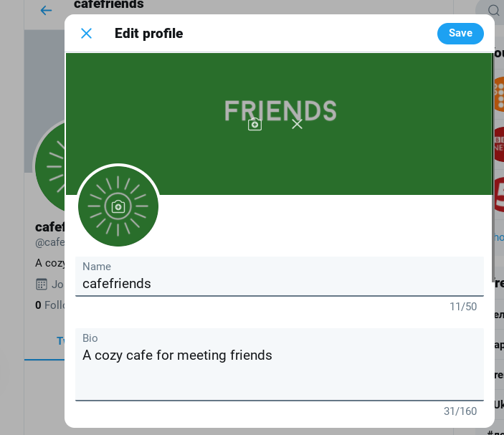Close the Edit profile dialog
504x435 pixels.
pyautogui.click(x=86, y=33)
